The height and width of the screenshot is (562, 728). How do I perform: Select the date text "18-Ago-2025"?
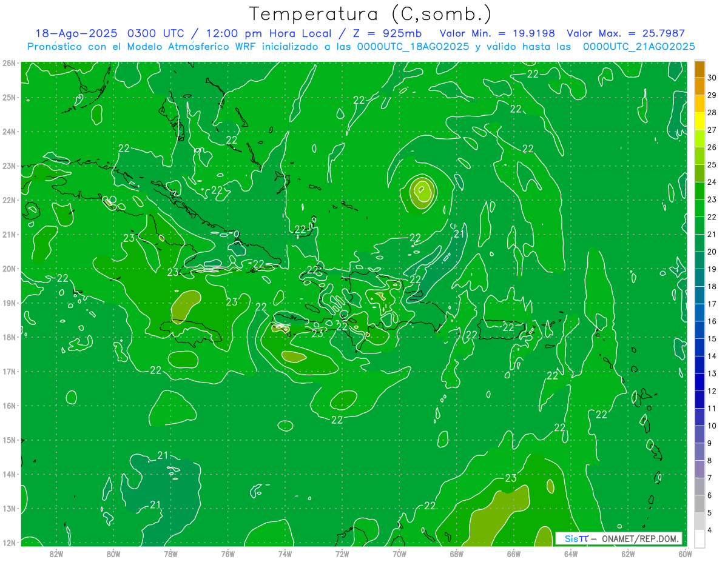click(x=76, y=33)
